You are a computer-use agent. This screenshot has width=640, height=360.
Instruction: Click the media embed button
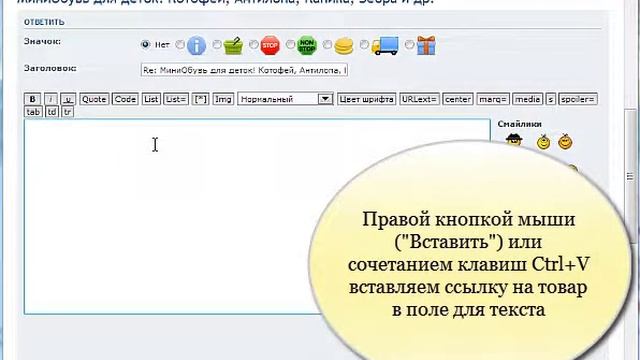[x=527, y=99]
